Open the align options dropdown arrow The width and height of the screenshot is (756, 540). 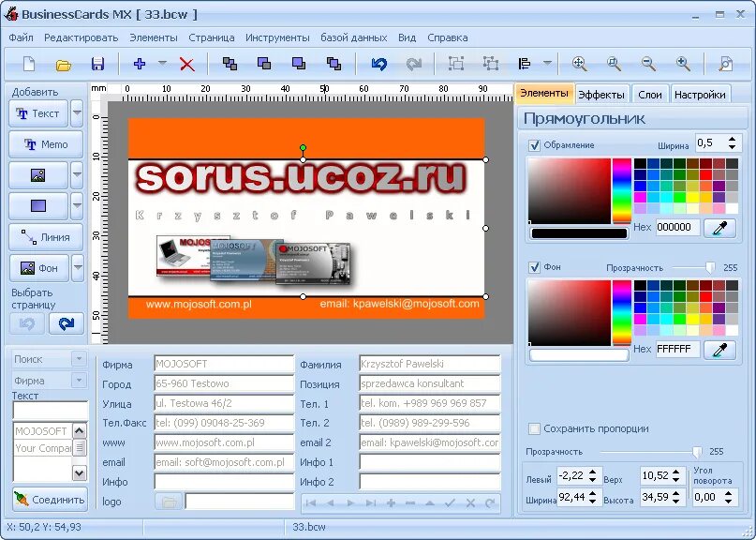(547, 63)
